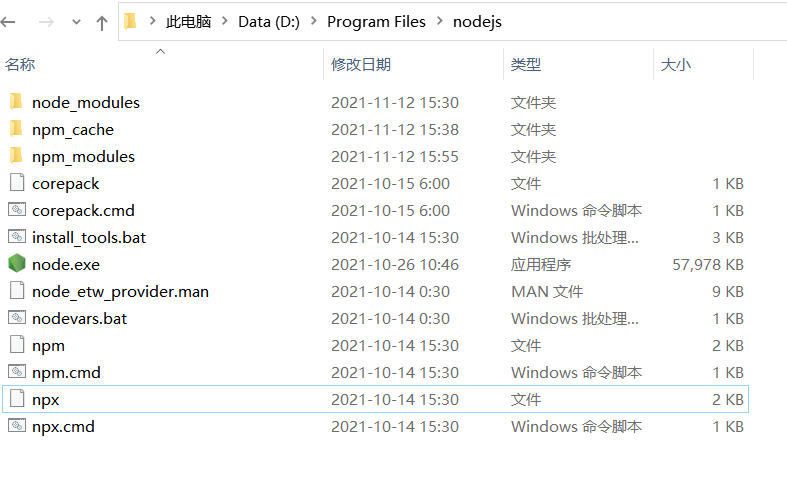The width and height of the screenshot is (787, 486).
Task: Expand the chevron after 此电脑
Action: [225, 21]
